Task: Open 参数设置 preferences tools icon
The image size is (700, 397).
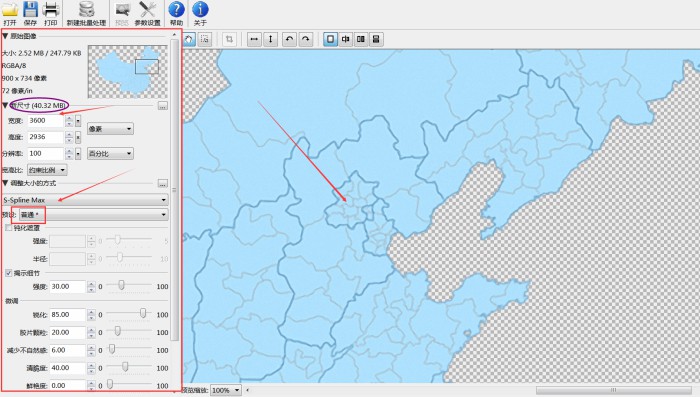Action: tap(147, 13)
